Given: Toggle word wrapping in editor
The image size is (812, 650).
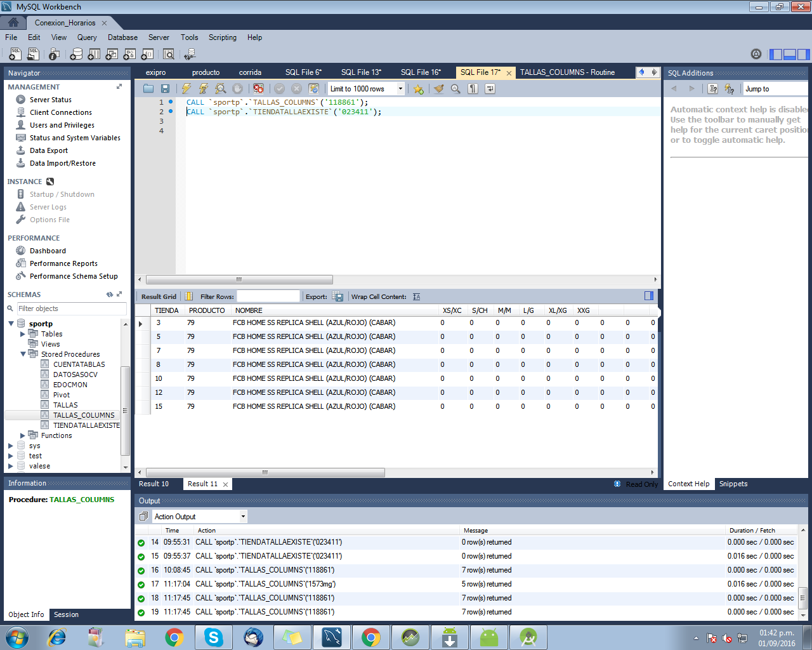Looking at the screenshot, I should coord(490,89).
